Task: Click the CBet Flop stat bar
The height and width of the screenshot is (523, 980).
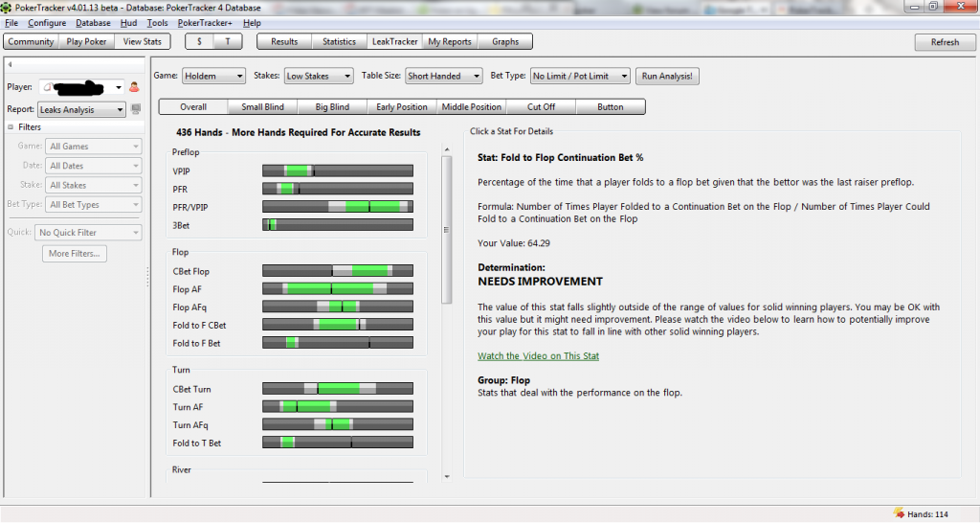Action: coord(338,271)
